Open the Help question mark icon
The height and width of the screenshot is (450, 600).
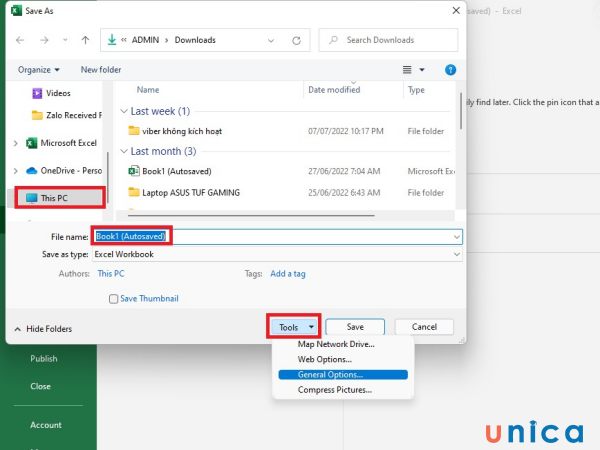coord(450,70)
